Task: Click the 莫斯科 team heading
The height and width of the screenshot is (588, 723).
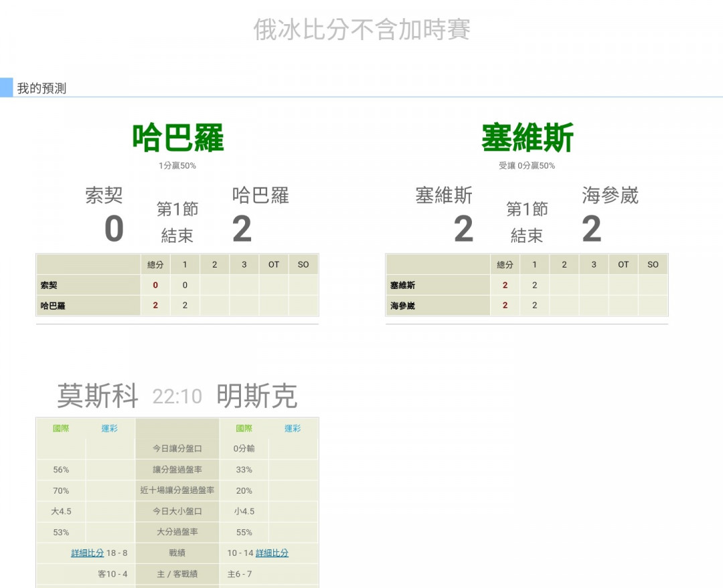Action: tap(98, 396)
